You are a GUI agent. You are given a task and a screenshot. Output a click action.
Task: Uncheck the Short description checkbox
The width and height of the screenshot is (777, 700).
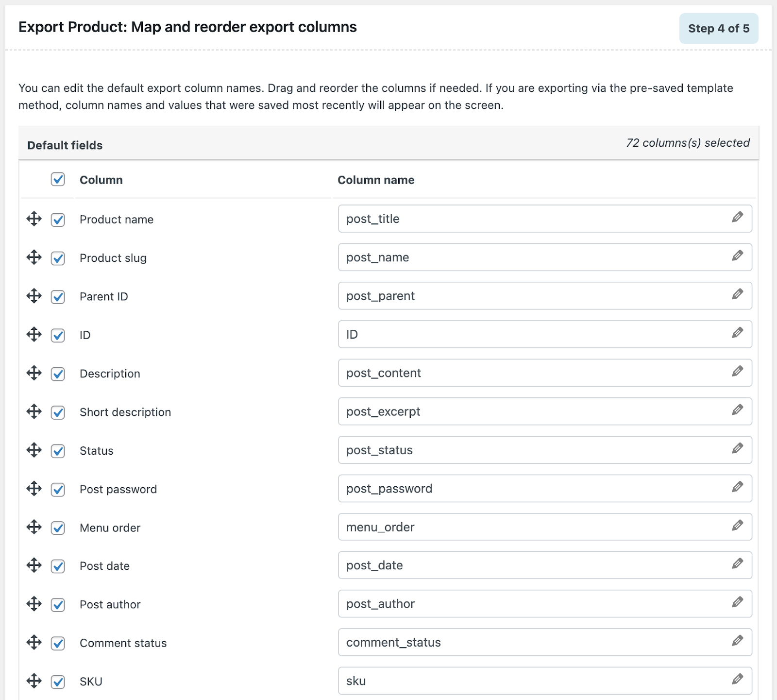[x=58, y=412]
